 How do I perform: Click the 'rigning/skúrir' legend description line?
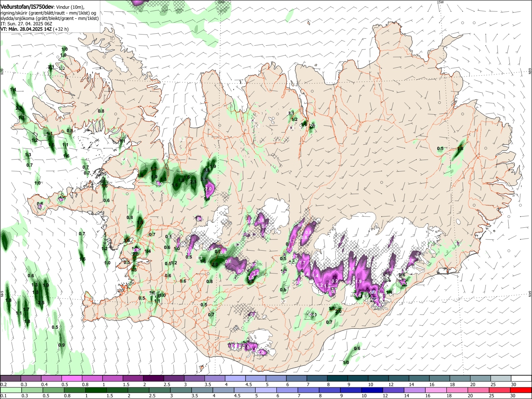coord(48,13)
